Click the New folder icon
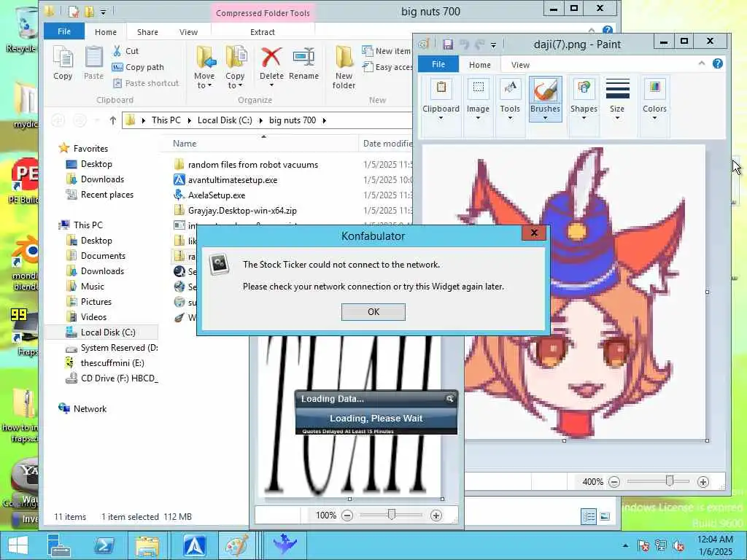Image resolution: width=747 pixels, height=560 pixels. tap(344, 57)
